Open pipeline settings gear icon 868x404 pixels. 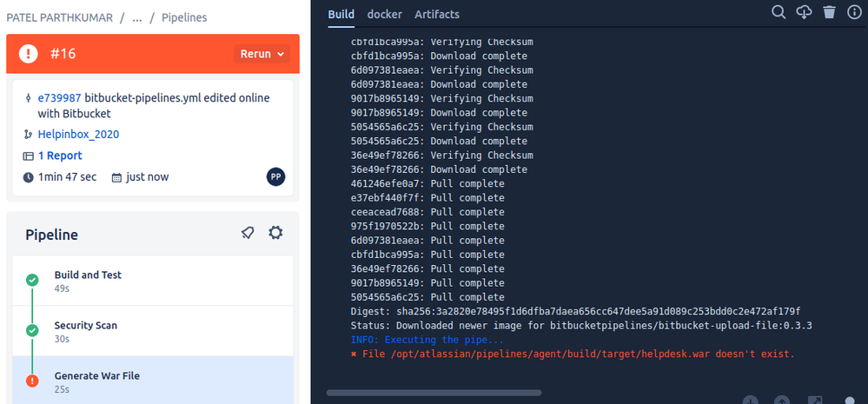(x=275, y=233)
